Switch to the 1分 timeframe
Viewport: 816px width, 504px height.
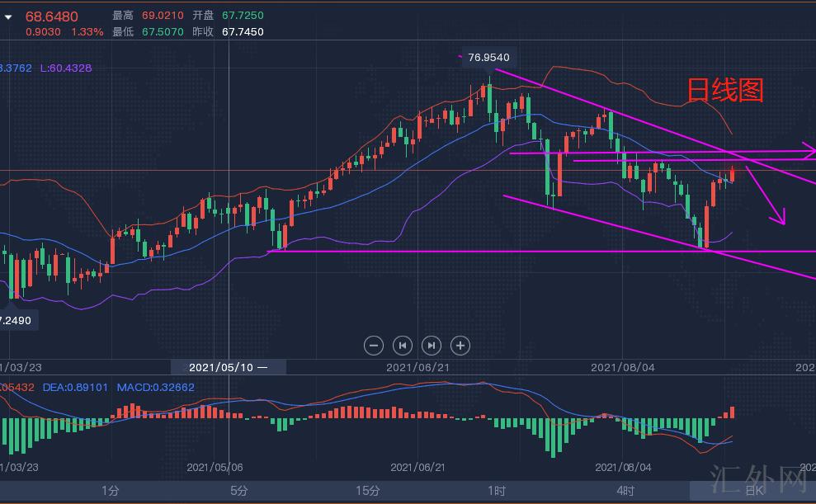tap(111, 491)
